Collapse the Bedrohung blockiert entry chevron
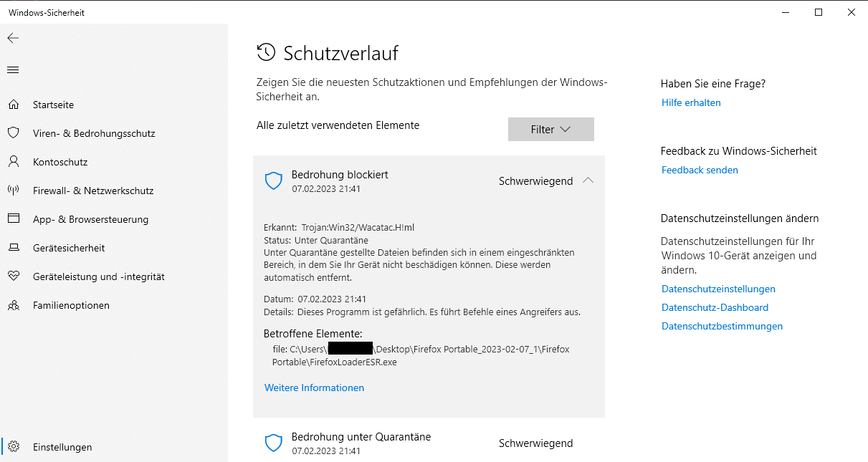Image resolution: width=868 pixels, height=462 pixels. point(588,181)
